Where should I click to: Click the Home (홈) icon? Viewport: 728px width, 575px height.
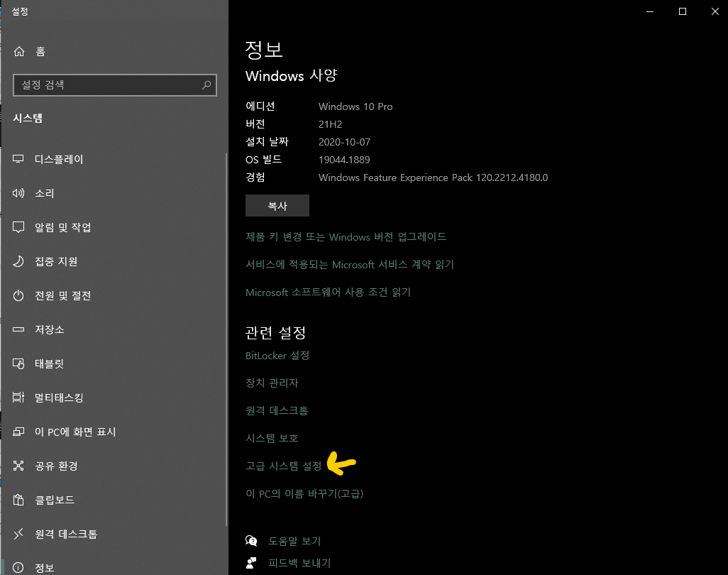(19, 51)
